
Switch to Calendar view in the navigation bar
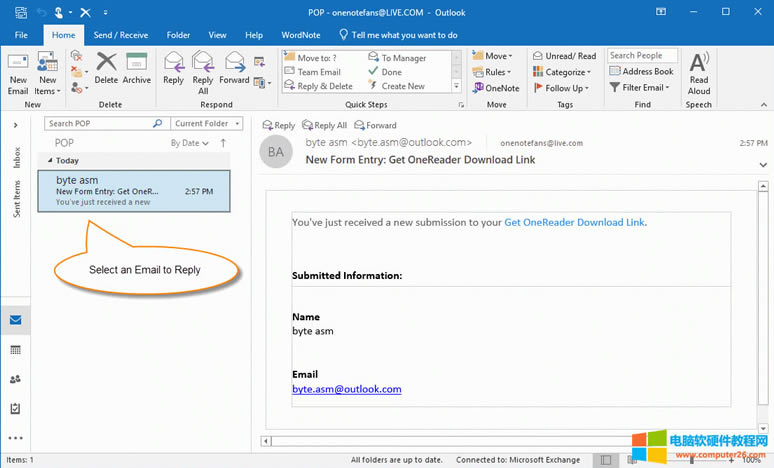[16, 350]
